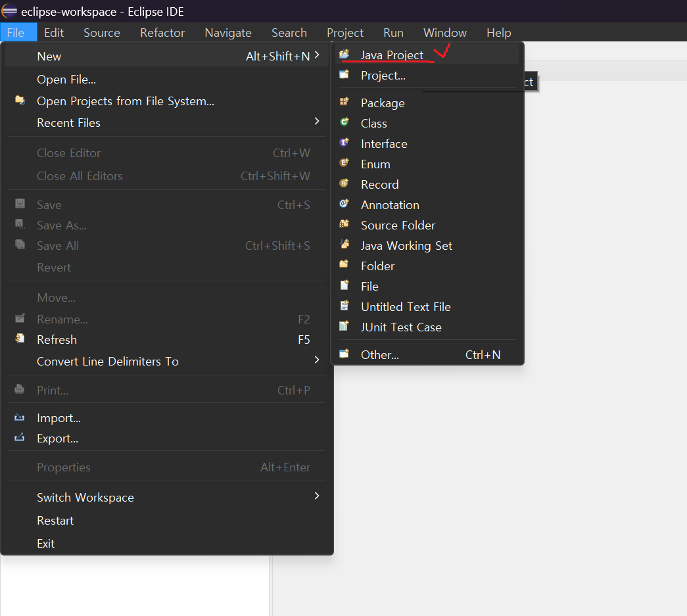This screenshot has height=616, width=687.
Task: Choose Restart from File menu
Action: pyautogui.click(x=55, y=521)
